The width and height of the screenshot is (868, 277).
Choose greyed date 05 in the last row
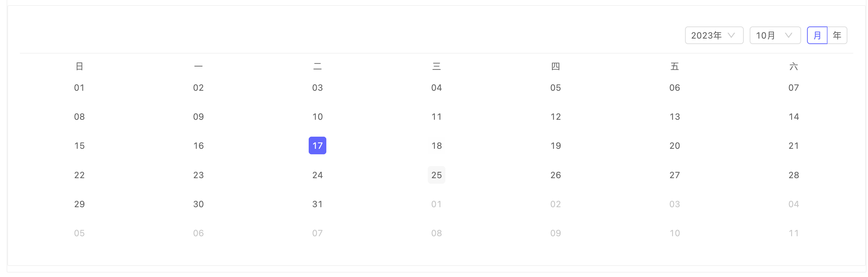(79, 233)
